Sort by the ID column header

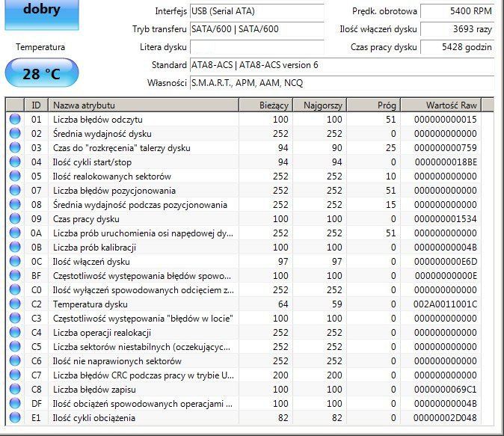(x=36, y=105)
